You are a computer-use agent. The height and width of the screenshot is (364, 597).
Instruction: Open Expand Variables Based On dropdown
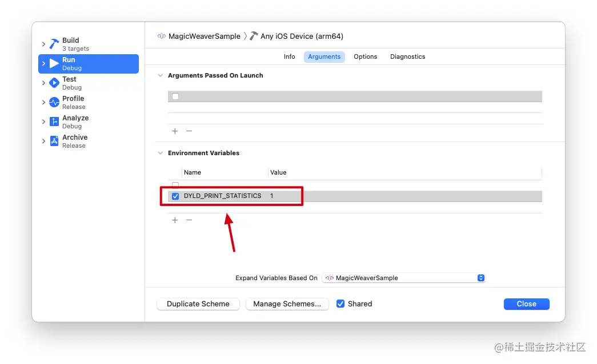tap(403, 278)
